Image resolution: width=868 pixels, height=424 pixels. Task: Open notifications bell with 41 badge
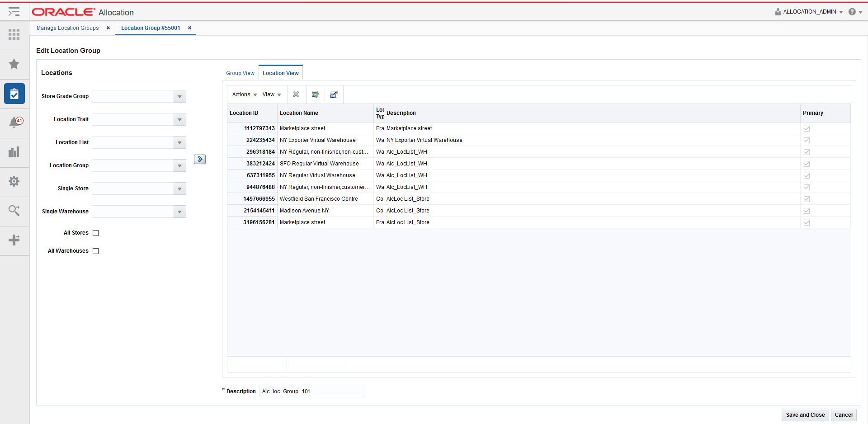pos(15,122)
